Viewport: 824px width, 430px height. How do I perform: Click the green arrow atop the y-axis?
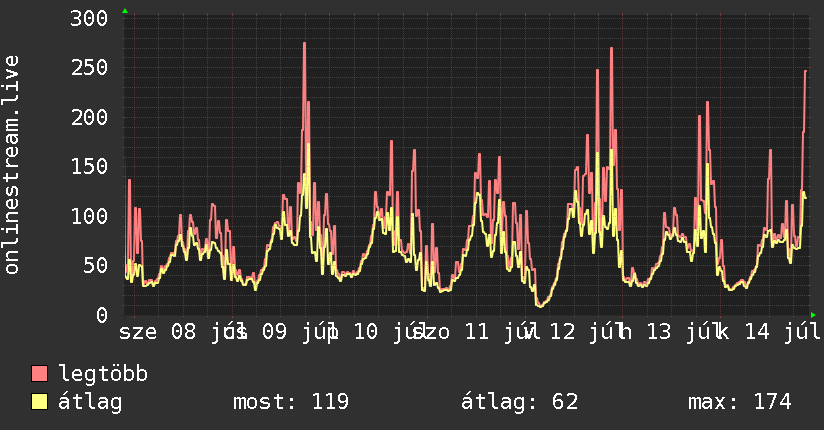coord(125,11)
